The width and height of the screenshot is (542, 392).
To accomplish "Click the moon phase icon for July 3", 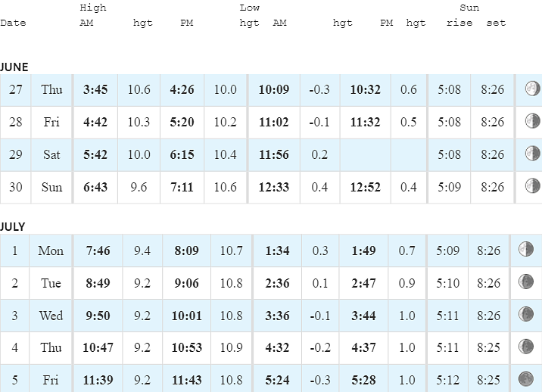I will click(x=526, y=314).
